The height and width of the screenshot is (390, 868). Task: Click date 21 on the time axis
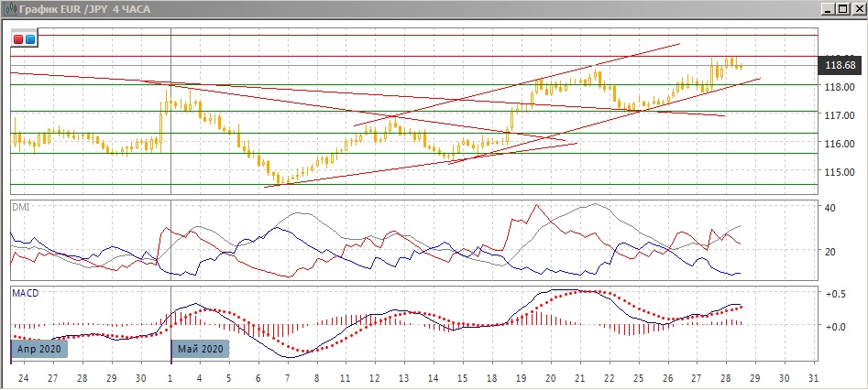click(579, 378)
